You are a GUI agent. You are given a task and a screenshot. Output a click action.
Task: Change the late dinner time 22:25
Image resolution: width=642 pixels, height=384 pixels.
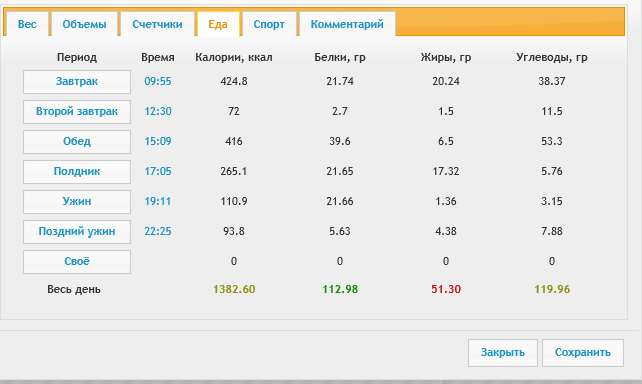(158, 231)
